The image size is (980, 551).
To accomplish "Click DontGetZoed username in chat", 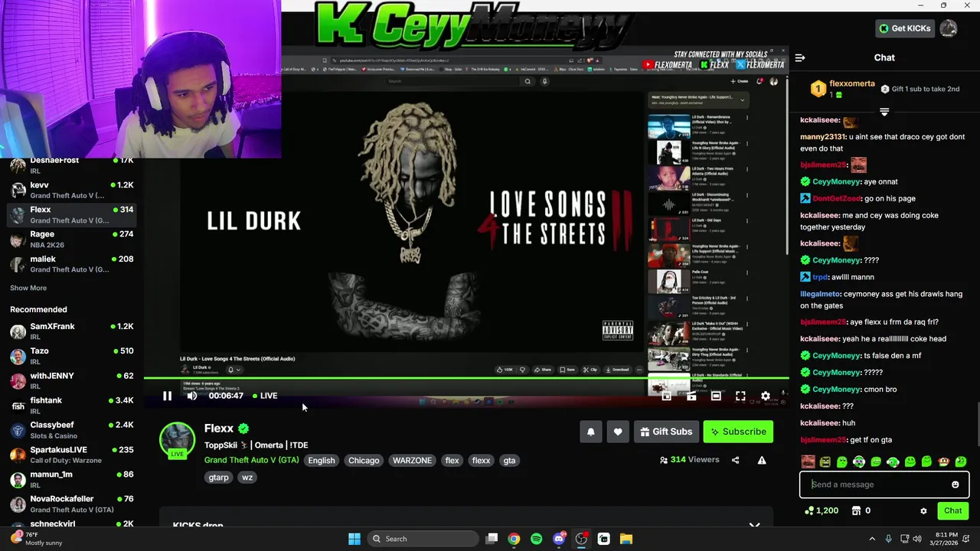I will [837, 198].
